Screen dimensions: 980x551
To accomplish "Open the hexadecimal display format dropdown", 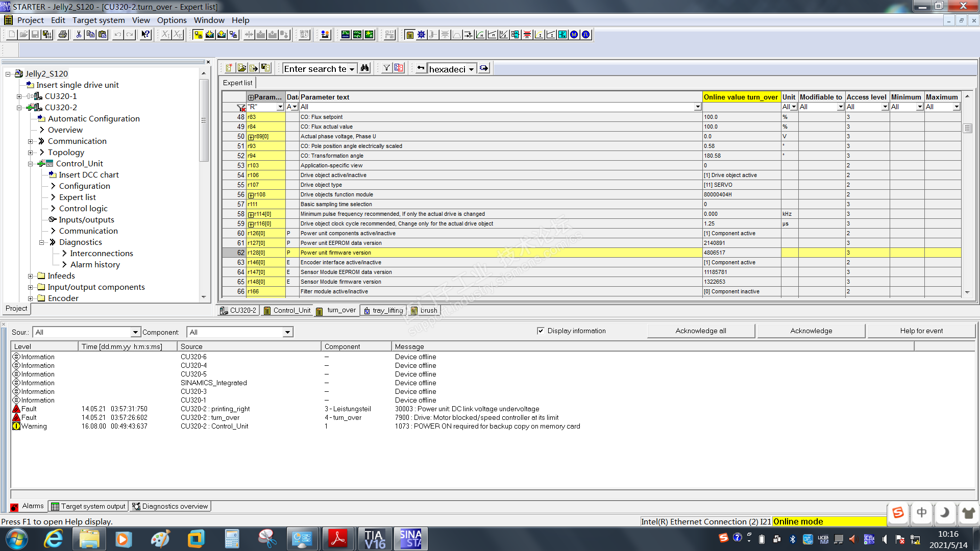I will pos(471,69).
